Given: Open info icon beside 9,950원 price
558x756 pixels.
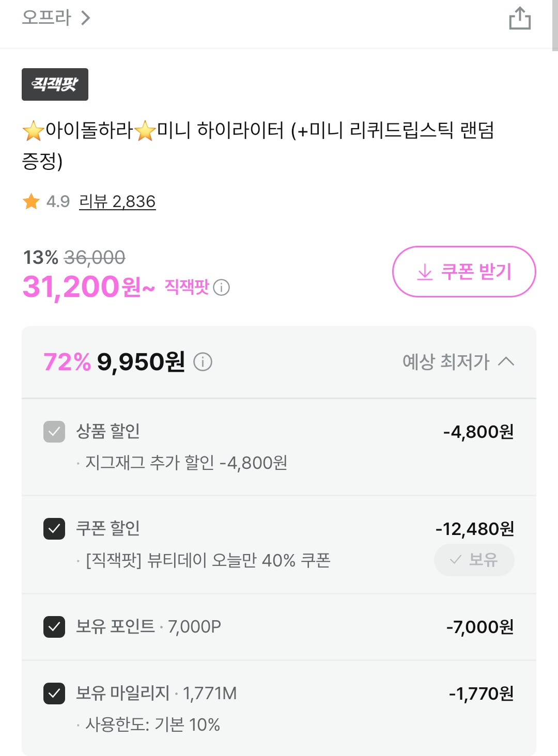Looking at the screenshot, I should (203, 362).
